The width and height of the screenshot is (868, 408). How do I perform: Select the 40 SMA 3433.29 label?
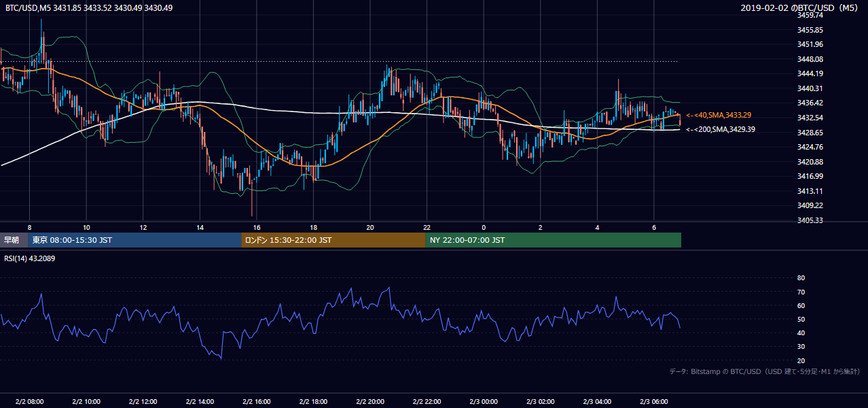point(719,115)
